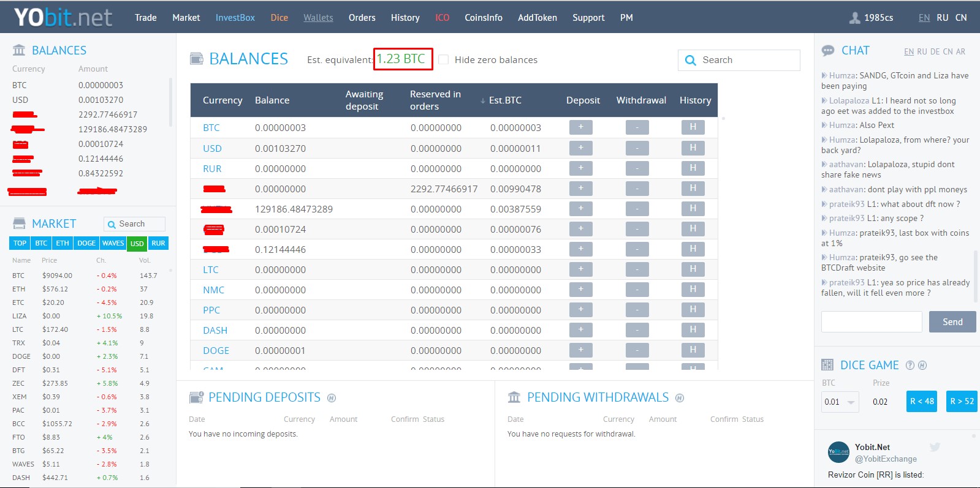Viewport: 980px width, 488px height.
Task: Select the green USD market tab
Action: click(137, 244)
